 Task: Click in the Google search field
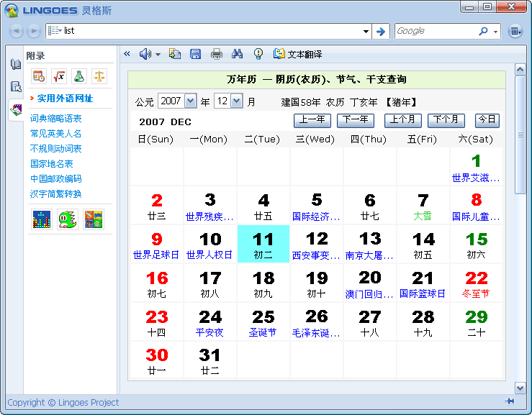436,31
